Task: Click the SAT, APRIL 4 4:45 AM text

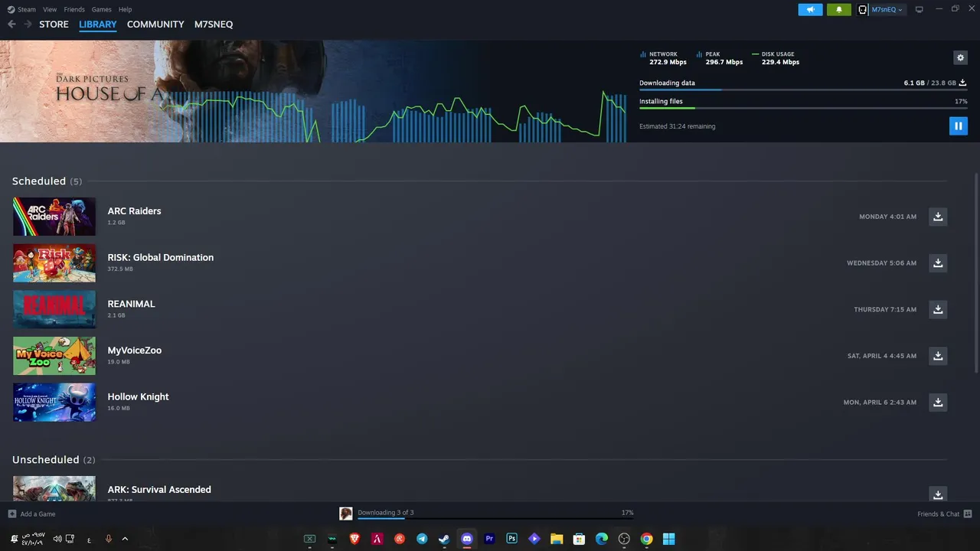Action: [x=882, y=356]
